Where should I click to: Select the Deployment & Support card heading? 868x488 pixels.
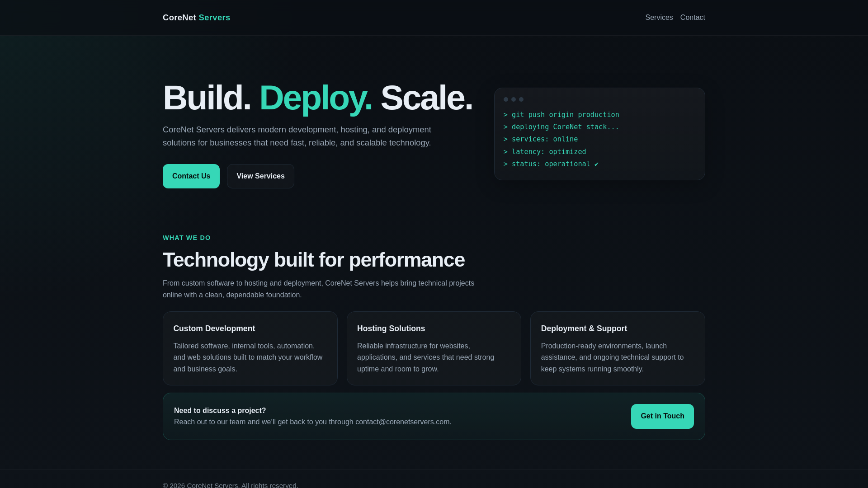tap(584, 328)
